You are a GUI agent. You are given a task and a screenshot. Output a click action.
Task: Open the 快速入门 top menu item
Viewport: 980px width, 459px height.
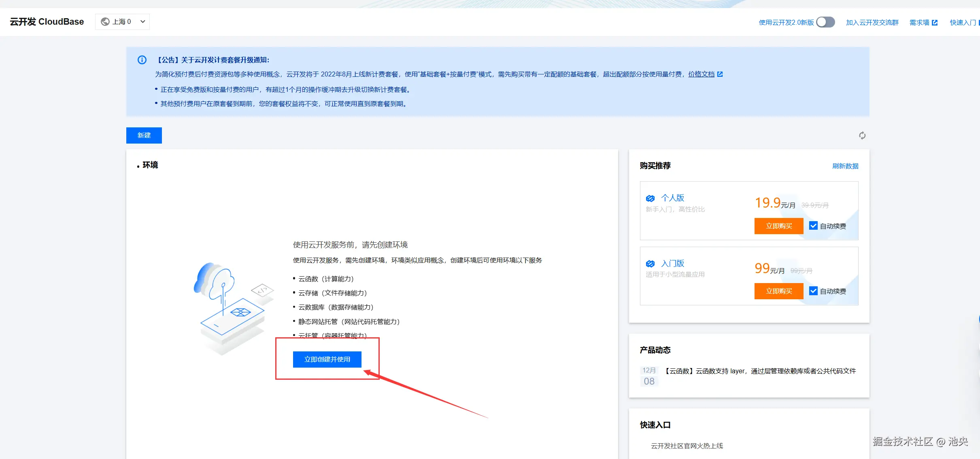(963, 23)
